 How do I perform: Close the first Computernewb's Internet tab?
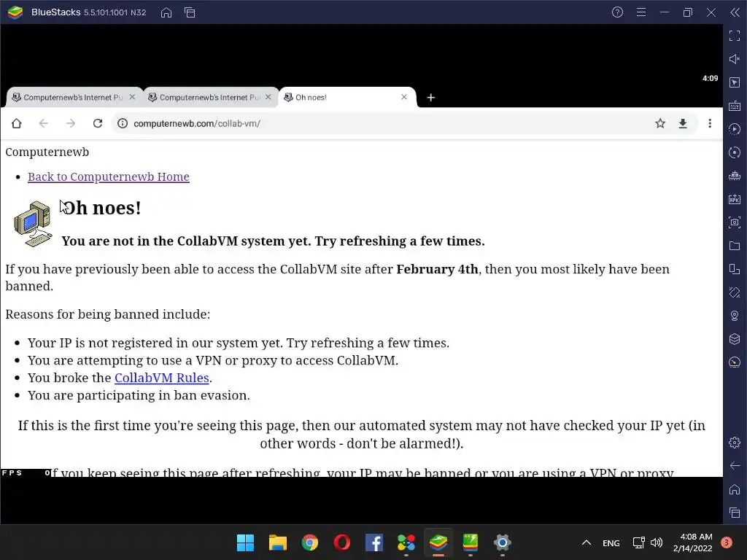(x=132, y=97)
